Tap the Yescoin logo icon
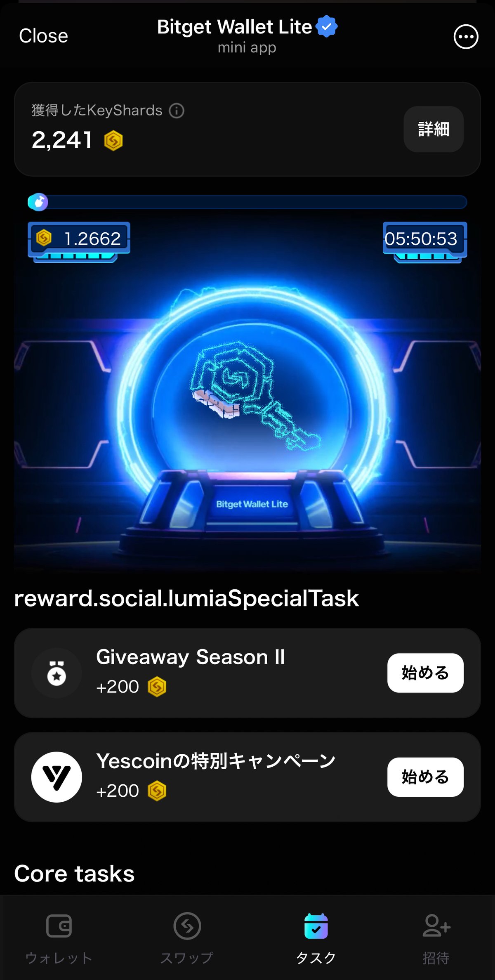This screenshot has height=980, width=495. click(57, 777)
